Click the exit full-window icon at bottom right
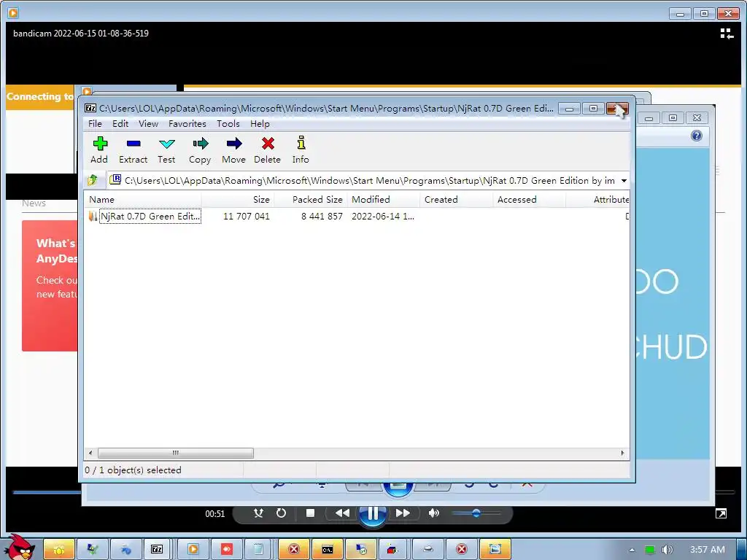This screenshot has height=560, width=747. coord(721,513)
